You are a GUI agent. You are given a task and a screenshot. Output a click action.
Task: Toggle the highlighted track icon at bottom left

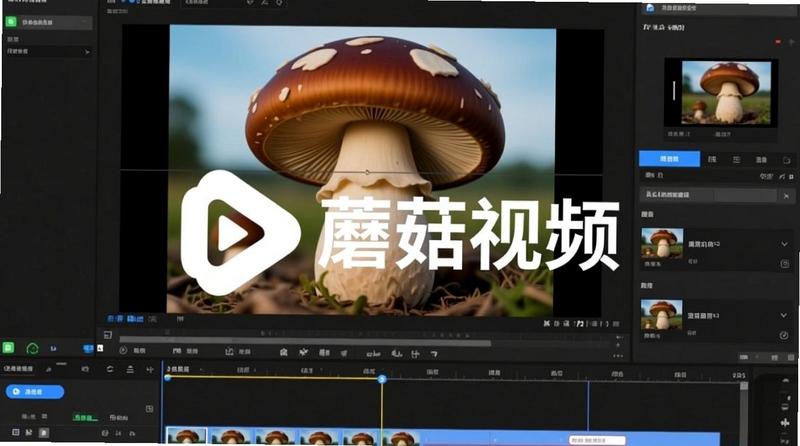click(x=44, y=433)
